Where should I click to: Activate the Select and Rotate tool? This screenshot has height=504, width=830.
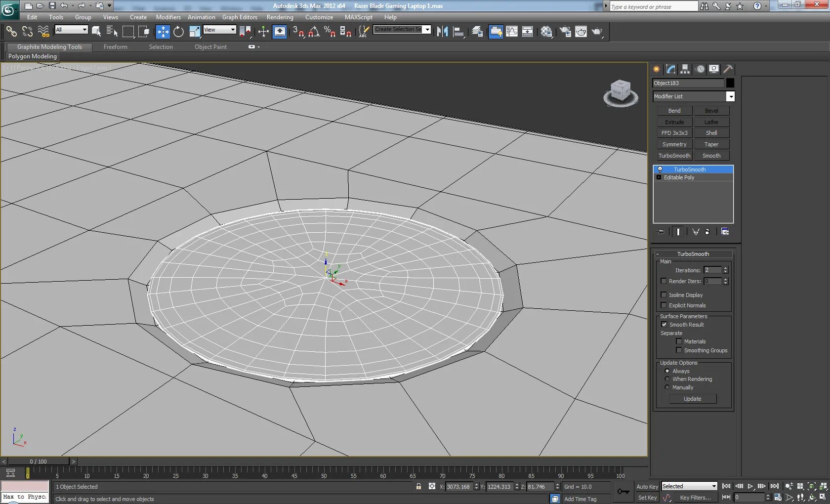click(x=178, y=32)
